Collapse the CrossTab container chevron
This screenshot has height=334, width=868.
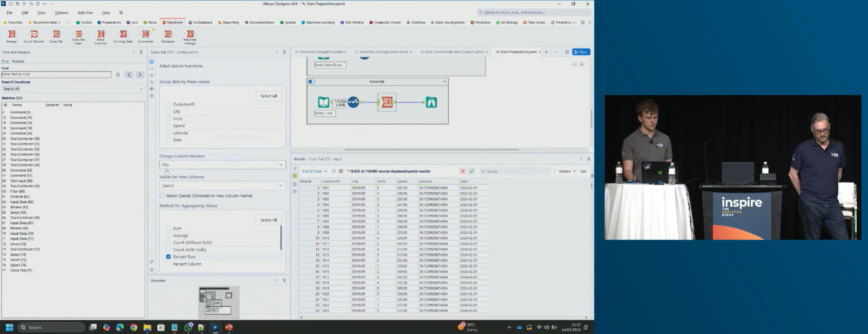444,82
